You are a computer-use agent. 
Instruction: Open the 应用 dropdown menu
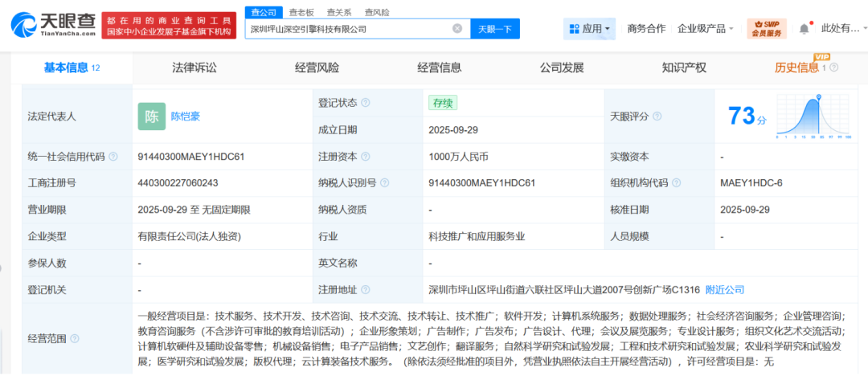589,29
